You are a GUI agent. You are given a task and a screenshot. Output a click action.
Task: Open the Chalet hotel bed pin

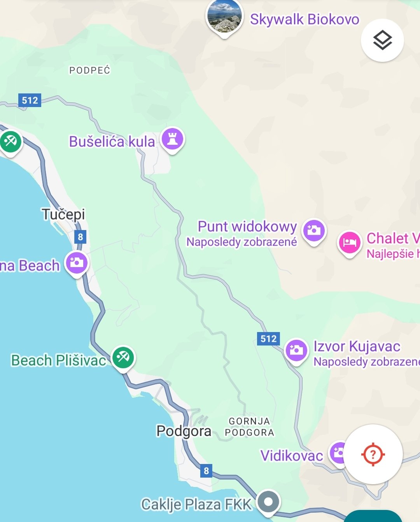pyautogui.click(x=350, y=244)
